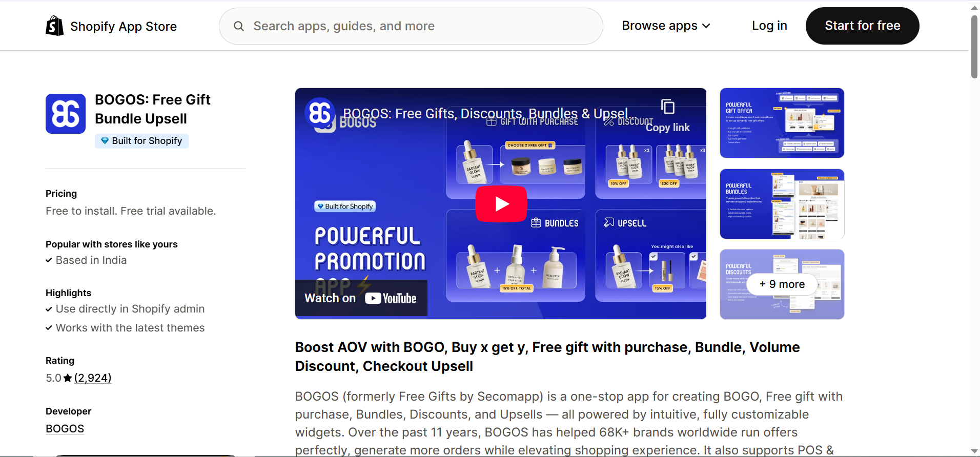Image resolution: width=980 pixels, height=457 pixels.
Task: Open the BOGOS developer link
Action: pyautogui.click(x=65, y=429)
